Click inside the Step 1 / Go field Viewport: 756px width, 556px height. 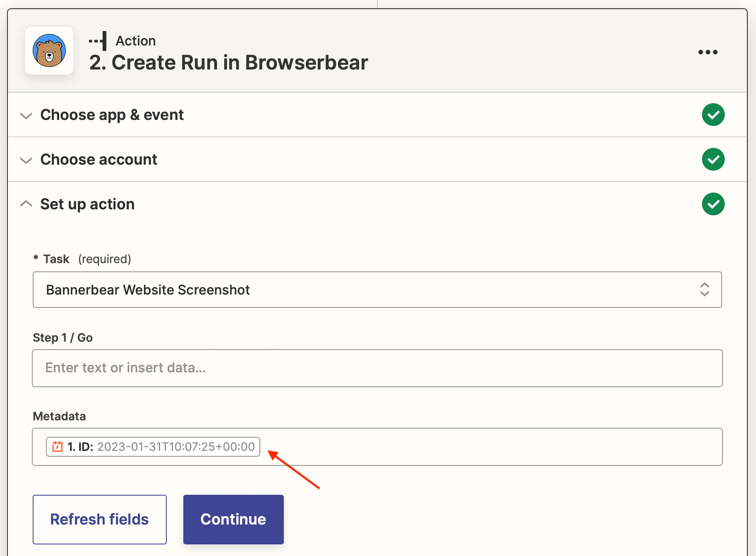pos(377,368)
